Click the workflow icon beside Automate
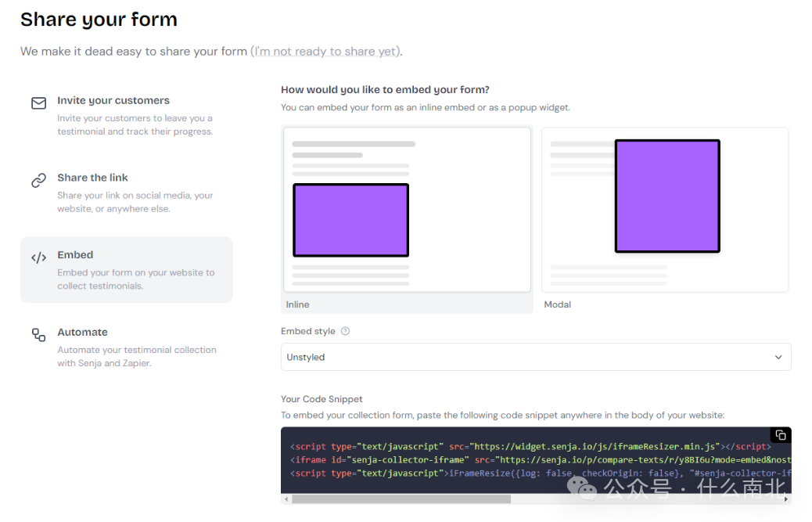Viewport: 812px width, 522px height. pos(39,334)
